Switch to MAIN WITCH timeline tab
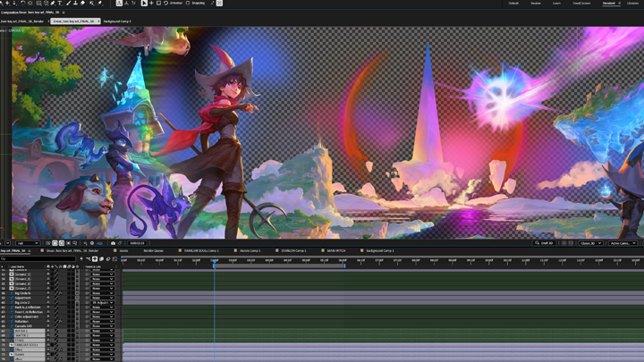The image size is (644, 362). click(x=336, y=250)
